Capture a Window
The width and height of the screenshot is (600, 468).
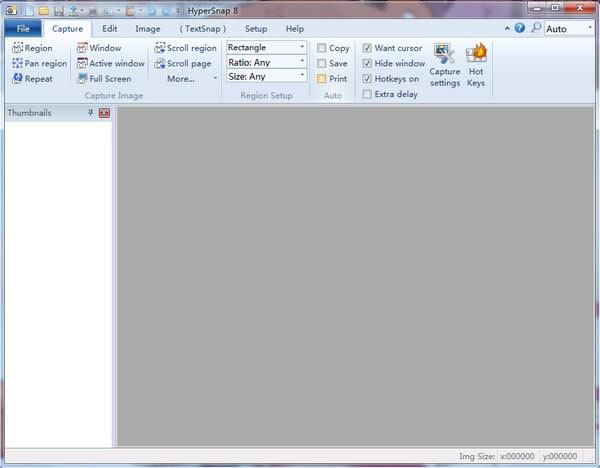pos(99,48)
